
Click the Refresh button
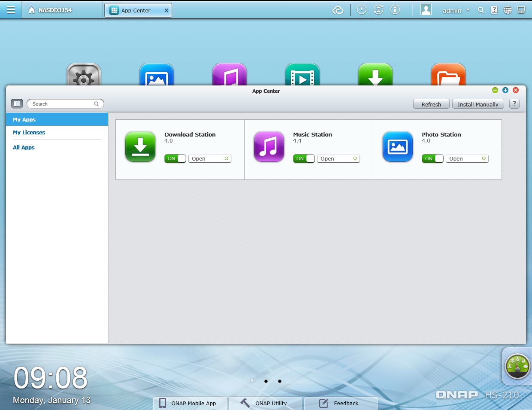coord(431,104)
